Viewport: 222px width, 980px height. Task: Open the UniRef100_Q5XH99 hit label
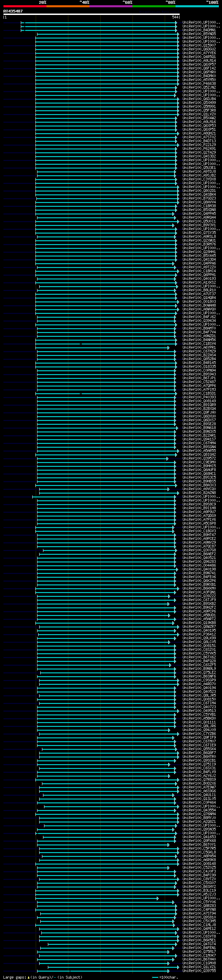tap(199, 103)
